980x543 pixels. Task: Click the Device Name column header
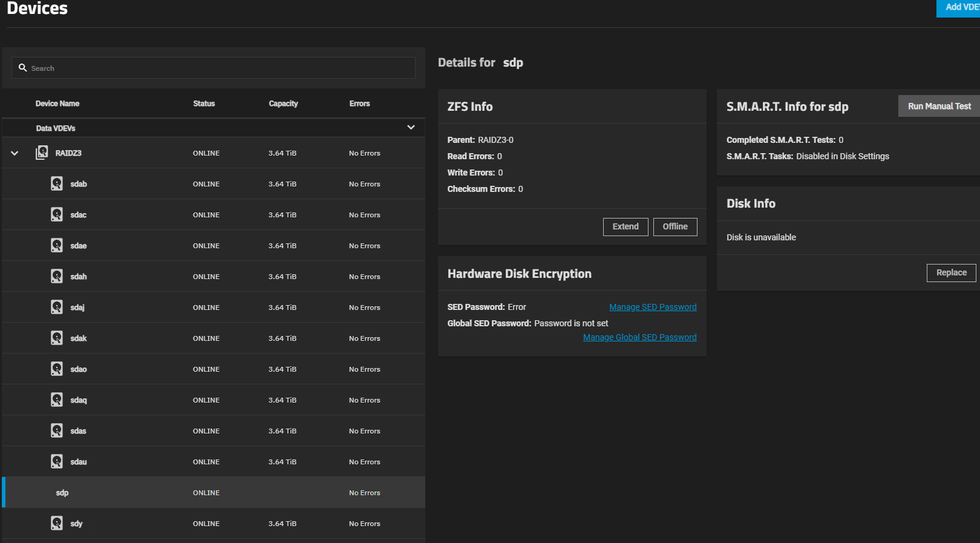[x=57, y=104]
